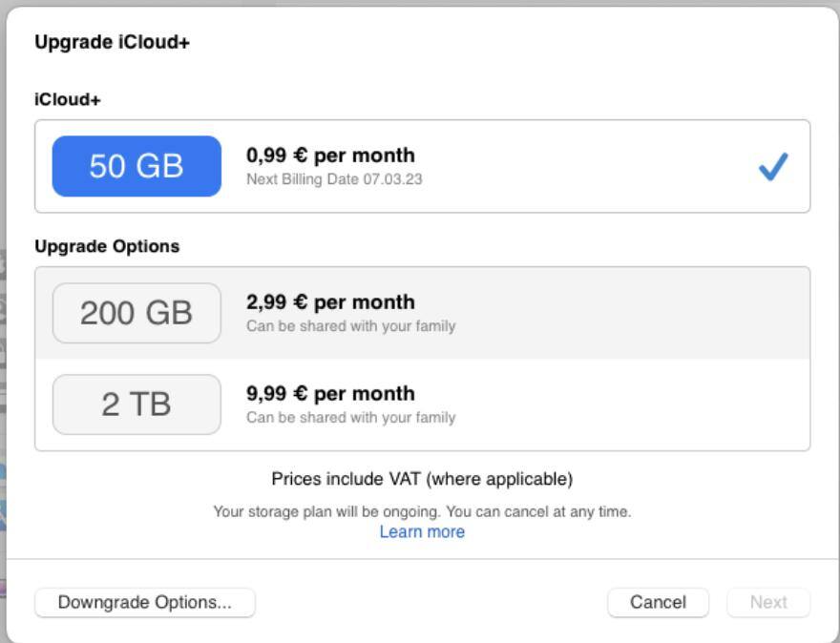Click the family sharing note under 9,99 €
This screenshot has height=643, width=840.
350,418
